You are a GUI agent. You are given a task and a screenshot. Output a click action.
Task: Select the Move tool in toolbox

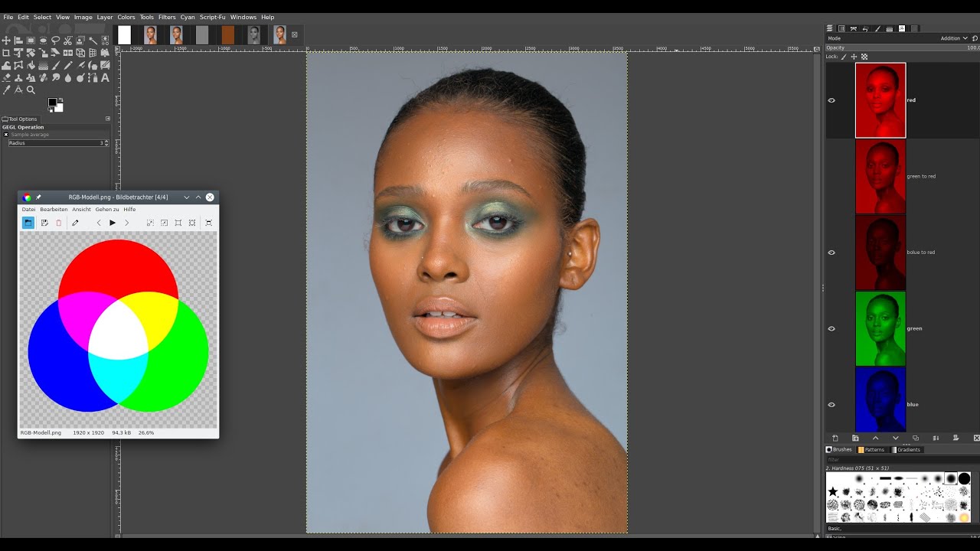pyautogui.click(x=6, y=41)
